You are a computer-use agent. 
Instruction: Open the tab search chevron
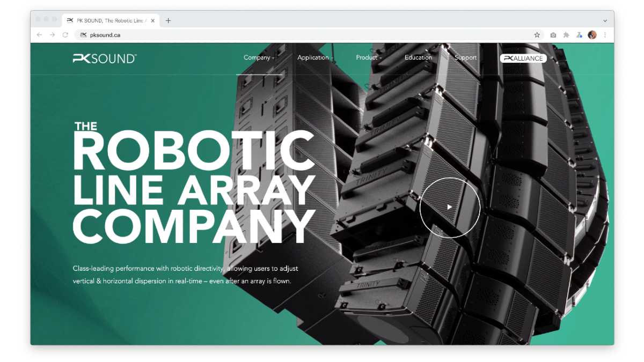click(605, 20)
